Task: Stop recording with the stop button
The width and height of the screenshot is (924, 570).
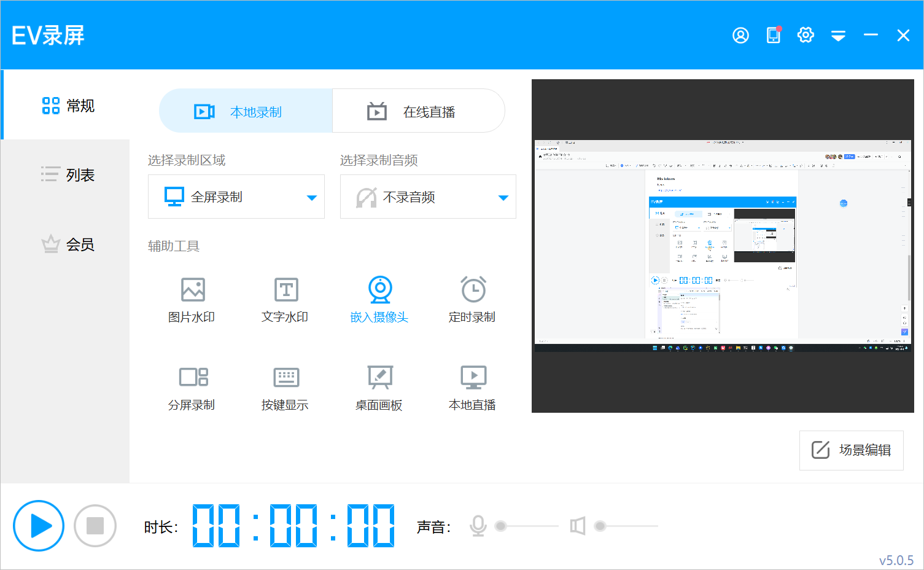Action: tap(95, 526)
